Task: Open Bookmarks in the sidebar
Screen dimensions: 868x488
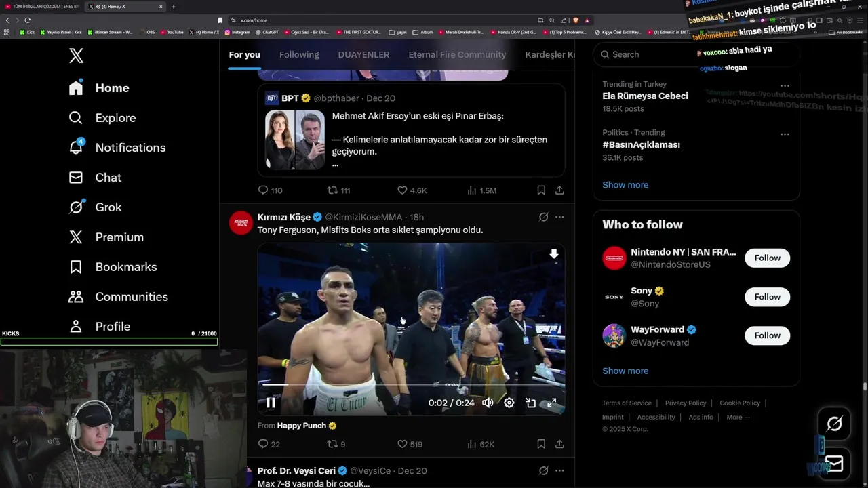Action: click(113, 267)
